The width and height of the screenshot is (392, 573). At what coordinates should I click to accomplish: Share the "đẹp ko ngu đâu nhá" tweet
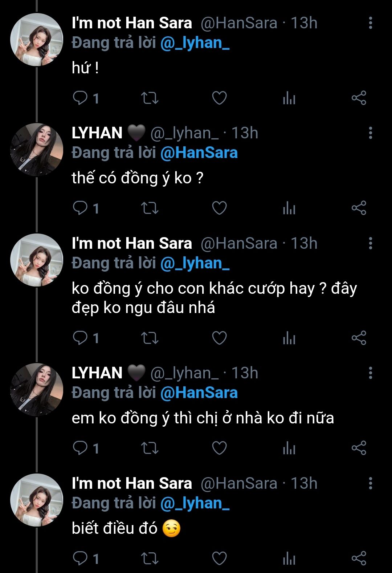(x=359, y=338)
